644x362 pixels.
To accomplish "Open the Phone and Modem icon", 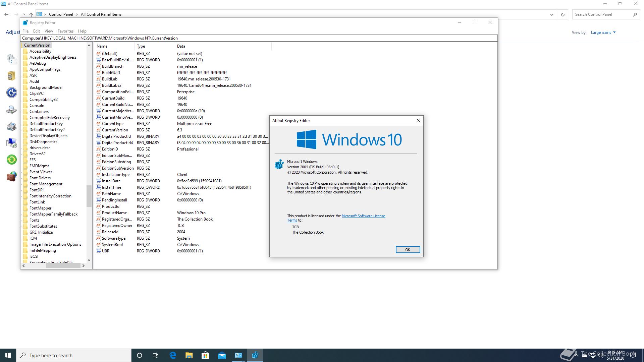I will 12,126.
